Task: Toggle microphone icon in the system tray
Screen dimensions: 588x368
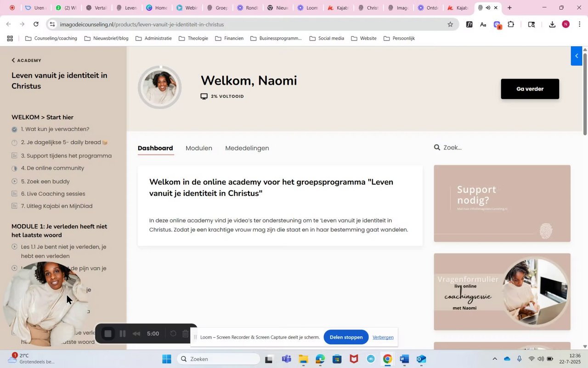Action: pyautogui.click(x=519, y=359)
